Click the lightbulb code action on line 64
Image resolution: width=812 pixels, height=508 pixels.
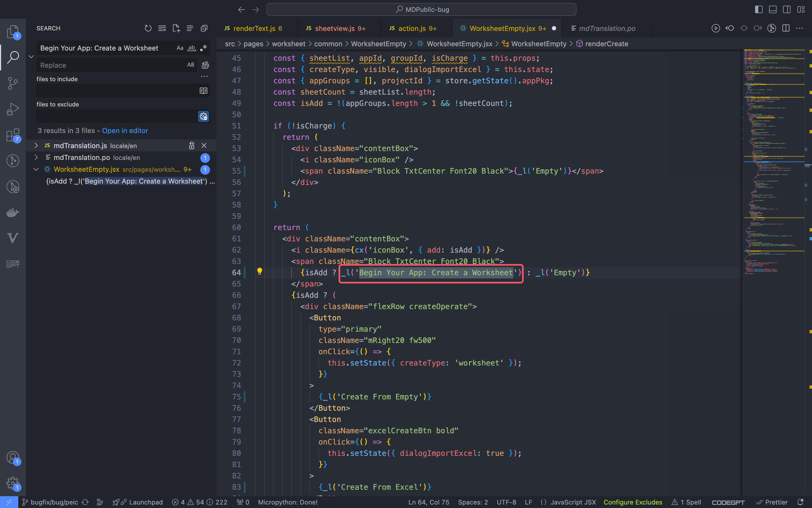(259, 271)
